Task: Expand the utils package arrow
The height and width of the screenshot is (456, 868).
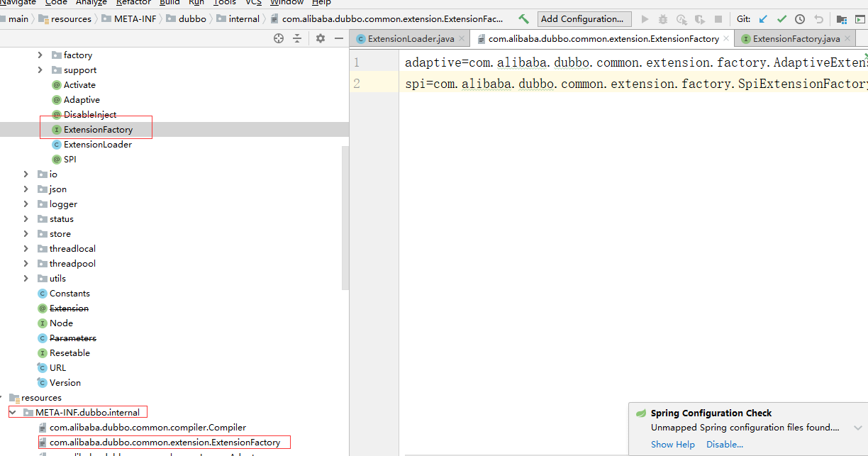Action: [x=26, y=278]
